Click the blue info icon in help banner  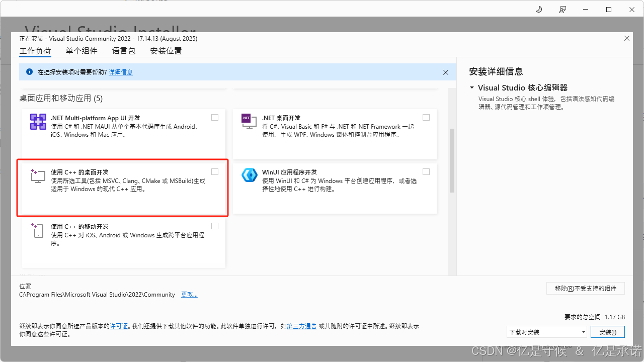point(29,72)
